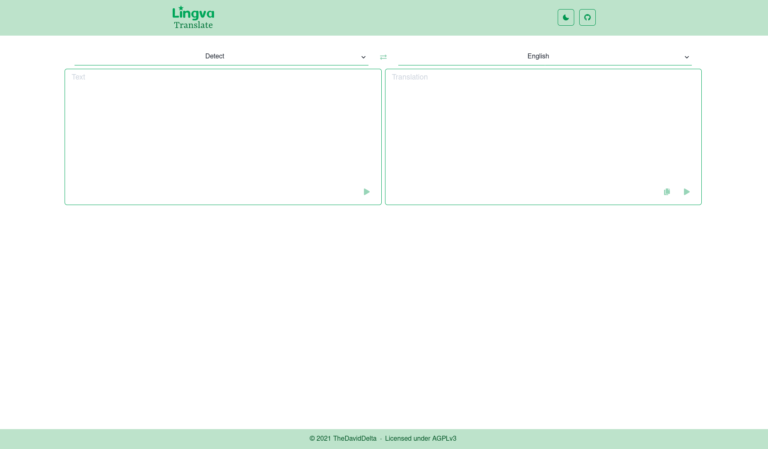The height and width of the screenshot is (449, 768).
Task: Focus the Text input box
Action: coord(222,130)
